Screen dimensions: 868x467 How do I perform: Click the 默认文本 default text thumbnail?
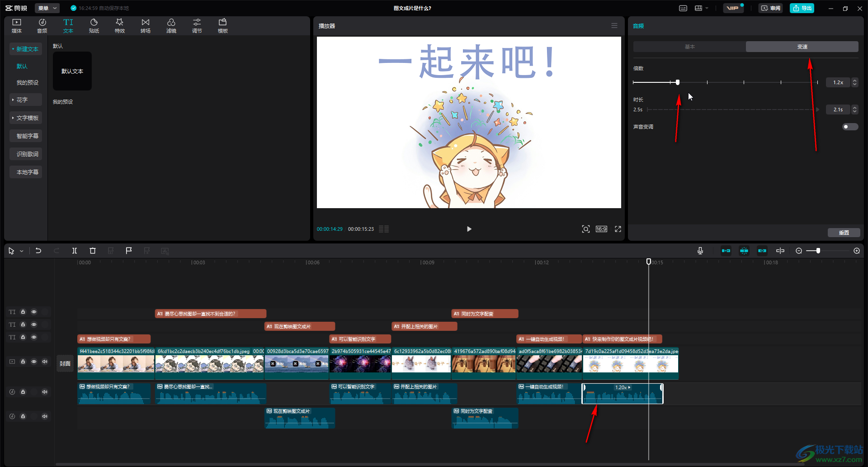coord(72,71)
